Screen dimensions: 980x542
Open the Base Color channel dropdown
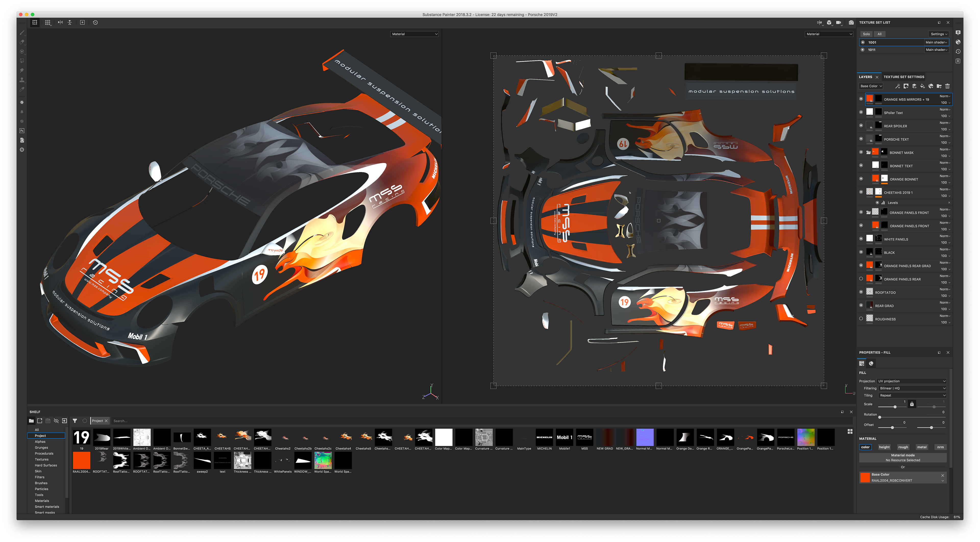click(871, 86)
